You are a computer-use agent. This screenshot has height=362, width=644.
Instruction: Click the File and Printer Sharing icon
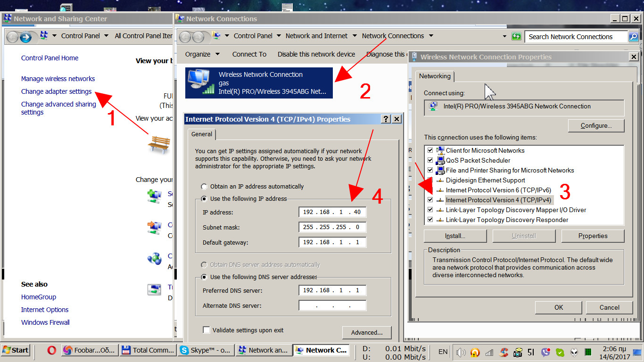click(440, 170)
